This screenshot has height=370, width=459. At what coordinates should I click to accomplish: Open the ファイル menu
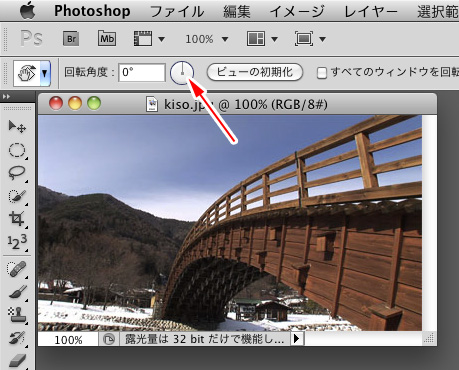pos(177,11)
